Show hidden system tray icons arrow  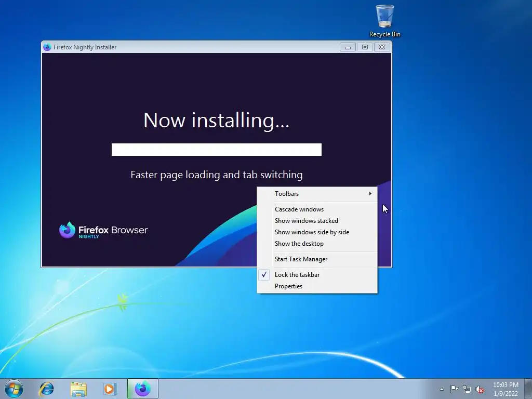pos(442,389)
